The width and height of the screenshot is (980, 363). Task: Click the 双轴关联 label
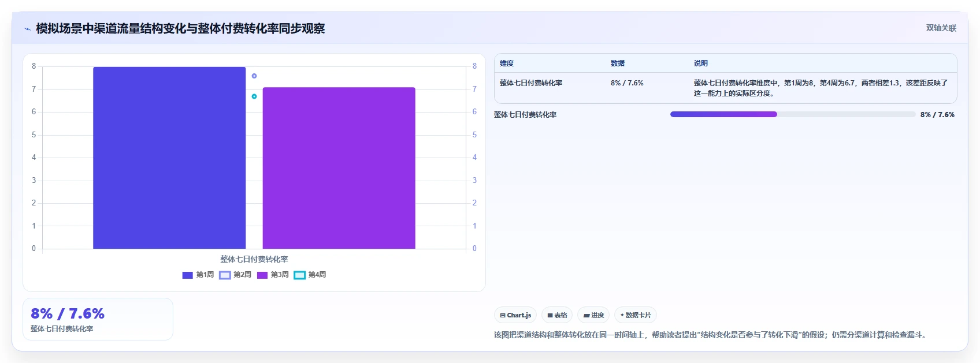pyautogui.click(x=941, y=28)
